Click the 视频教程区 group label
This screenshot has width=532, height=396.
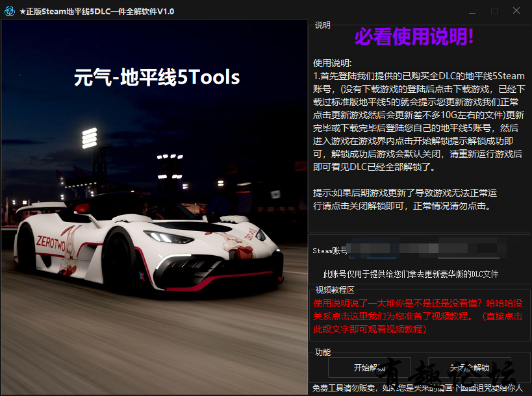click(335, 290)
